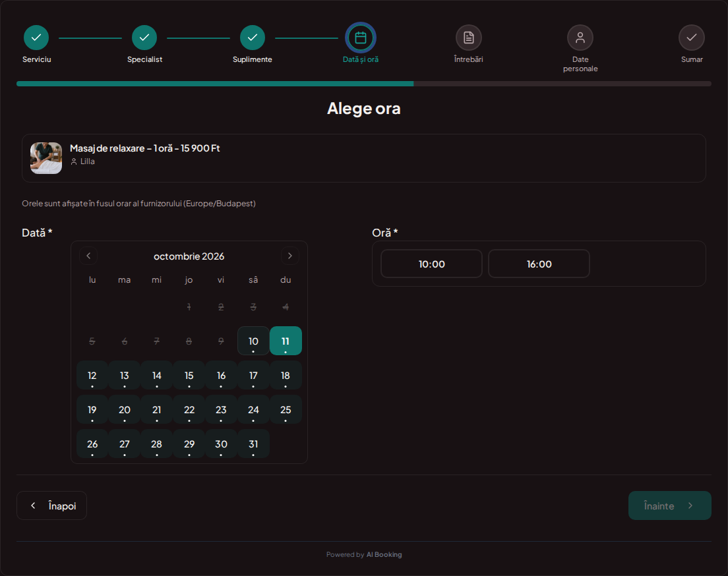Select October 30 in the calendar

(221, 444)
